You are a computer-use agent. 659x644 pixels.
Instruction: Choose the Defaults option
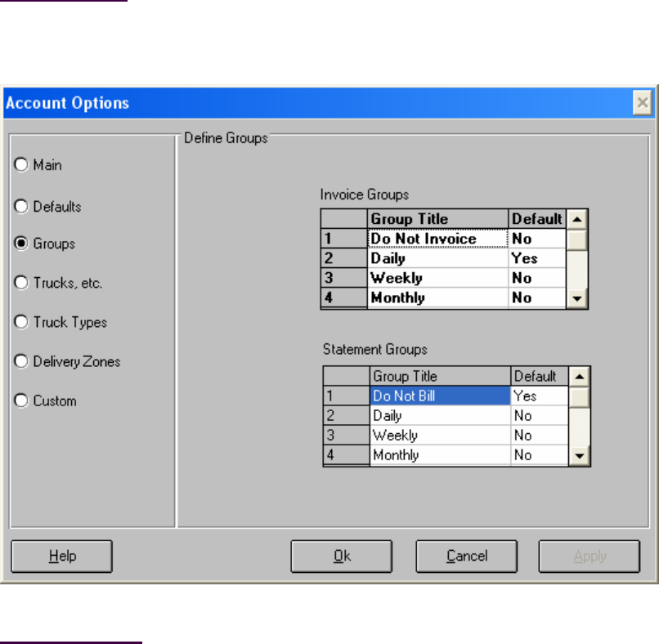pyautogui.click(x=22, y=207)
